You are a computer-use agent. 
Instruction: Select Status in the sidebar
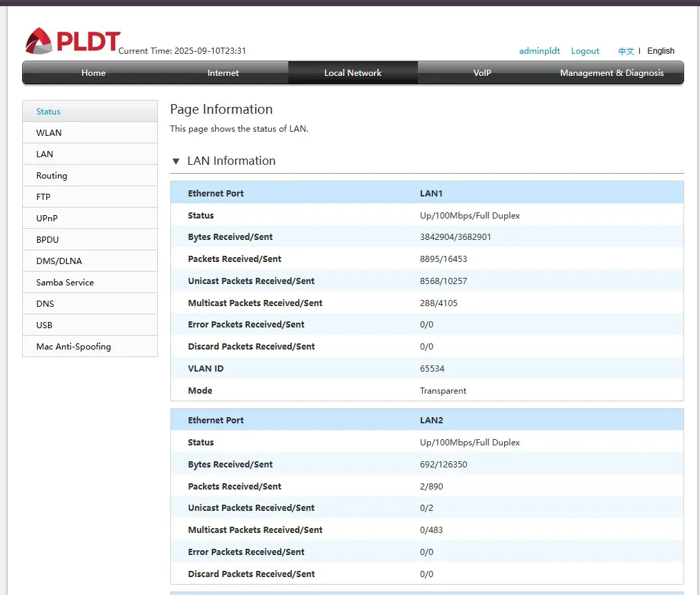[x=90, y=111]
